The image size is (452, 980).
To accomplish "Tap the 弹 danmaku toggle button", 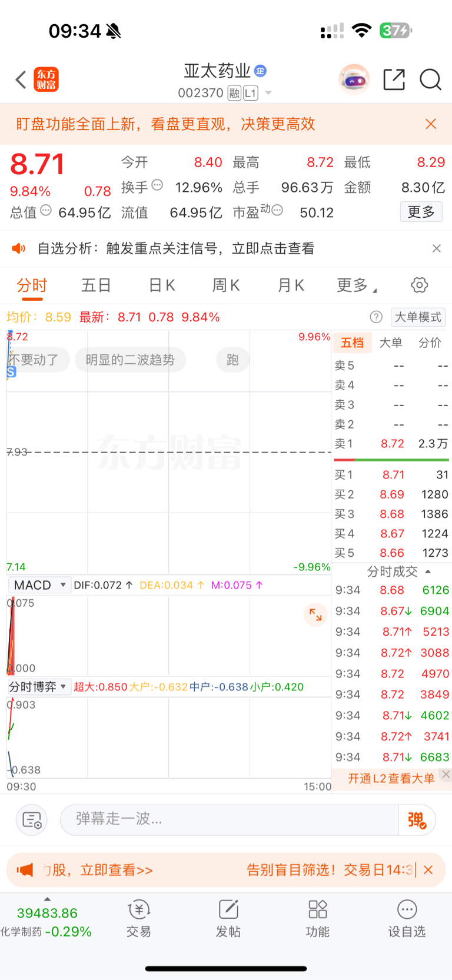I will click(x=417, y=820).
